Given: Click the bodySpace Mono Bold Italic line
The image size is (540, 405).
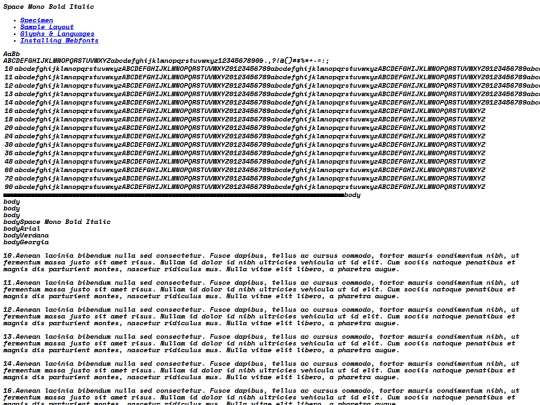Looking at the screenshot, I should [x=57, y=222].
